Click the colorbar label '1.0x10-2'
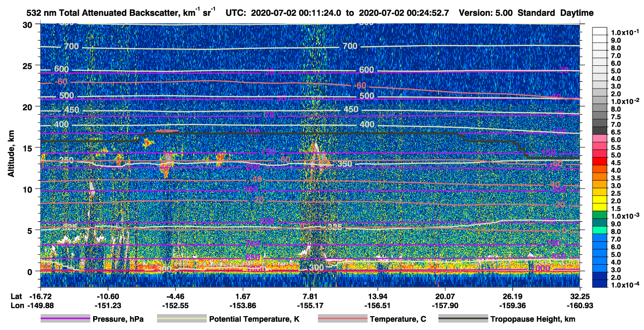Viewport: 644px width, 330px height. click(624, 101)
